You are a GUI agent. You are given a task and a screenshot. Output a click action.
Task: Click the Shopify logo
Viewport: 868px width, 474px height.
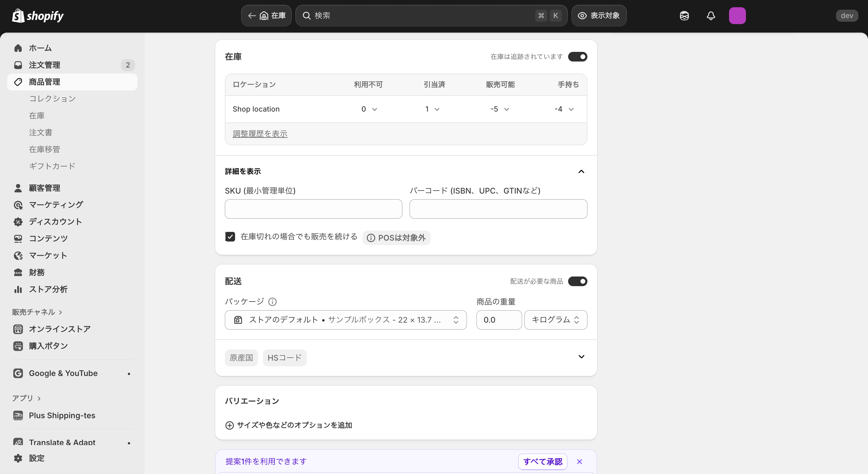click(x=38, y=16)
